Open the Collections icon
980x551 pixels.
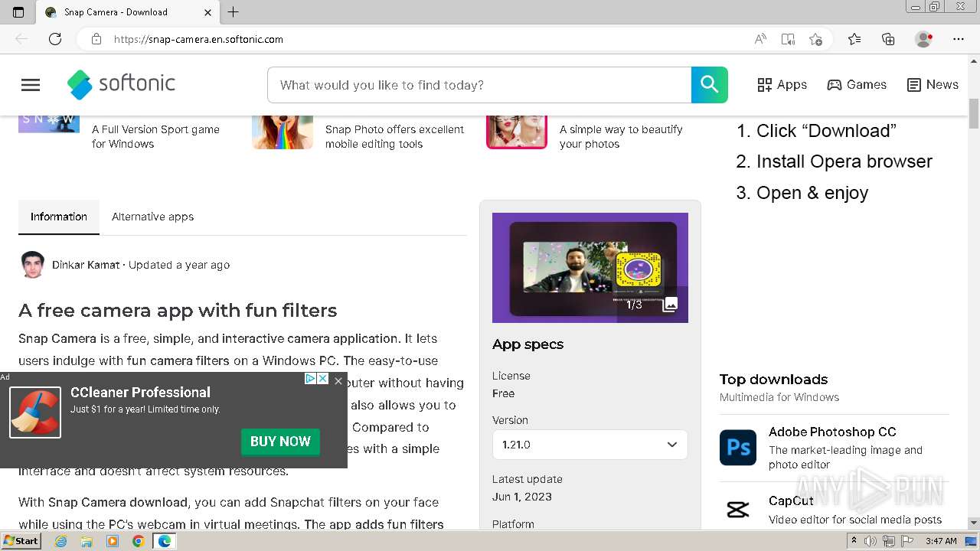[888, 39]
